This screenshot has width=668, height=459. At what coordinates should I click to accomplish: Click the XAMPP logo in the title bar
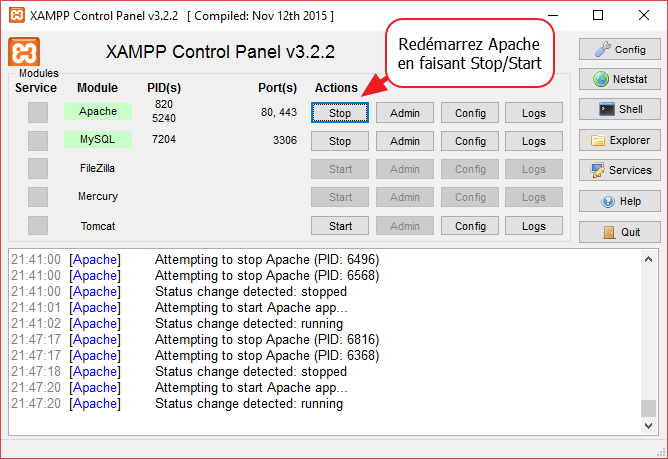point(17,16)
